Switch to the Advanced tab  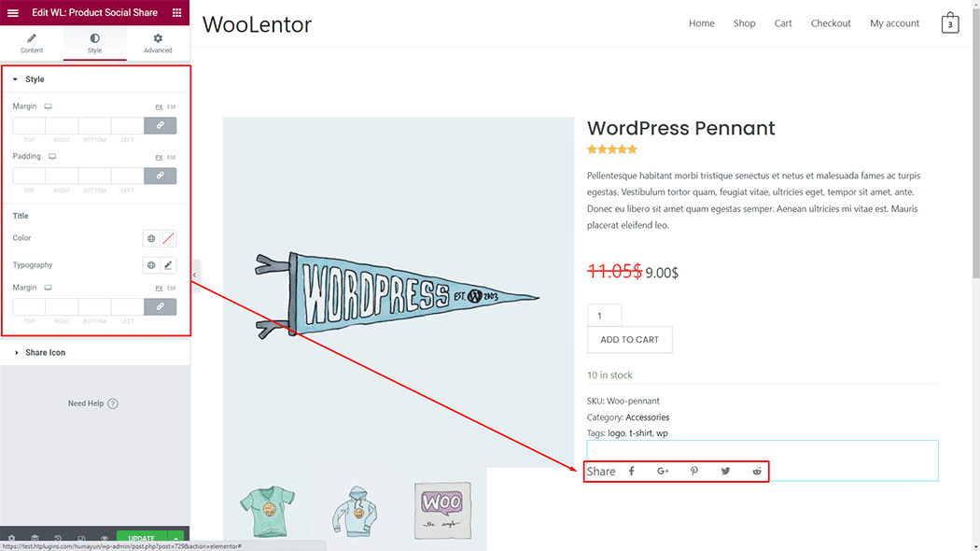pos(158,43)
